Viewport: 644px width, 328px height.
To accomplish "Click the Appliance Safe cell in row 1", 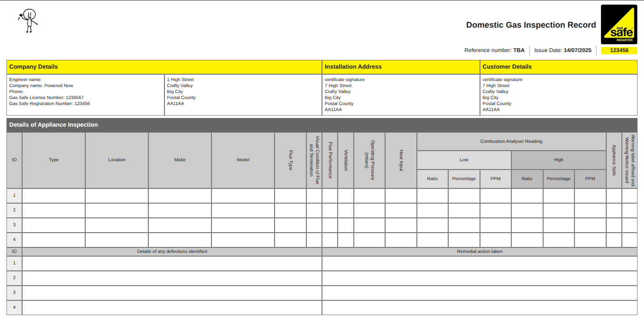I will 614,196.
